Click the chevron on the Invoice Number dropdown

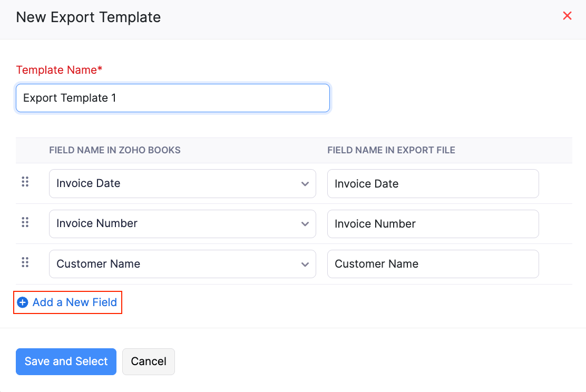[x=305, y=224]
